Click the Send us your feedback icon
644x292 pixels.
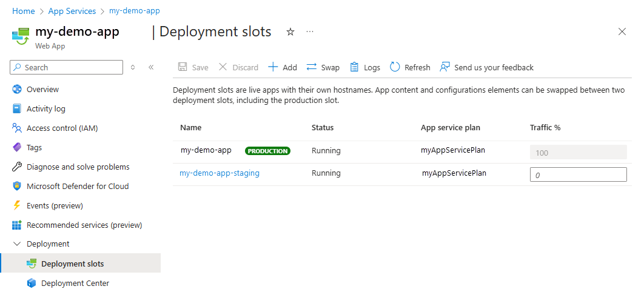click(445, 67)
